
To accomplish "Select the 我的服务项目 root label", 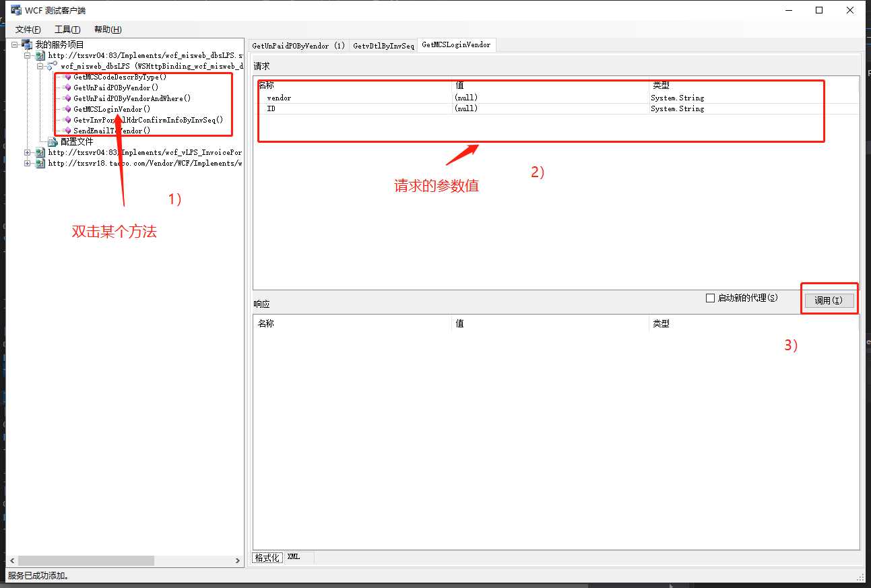I will coord(59,44).
